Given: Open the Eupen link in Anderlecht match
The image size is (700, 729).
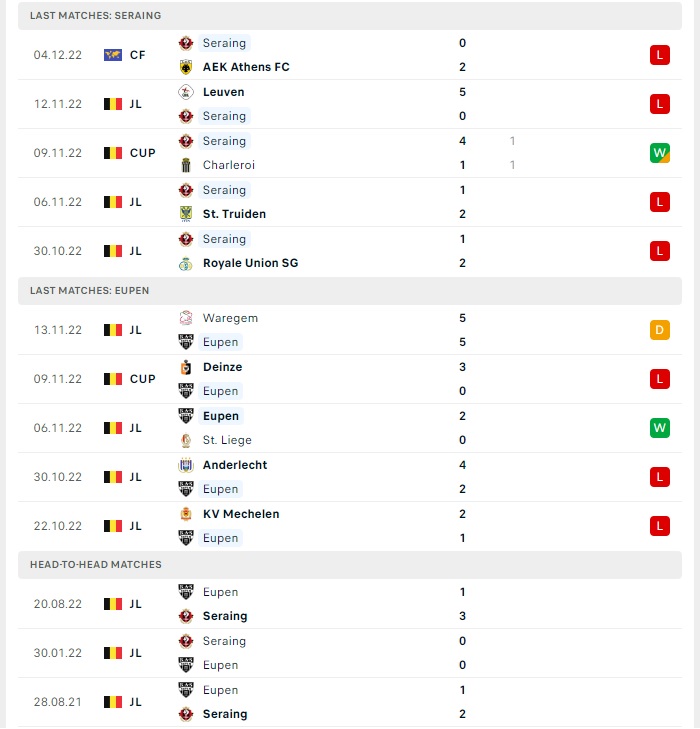Looking at the screenshot, I should [220, 489].
